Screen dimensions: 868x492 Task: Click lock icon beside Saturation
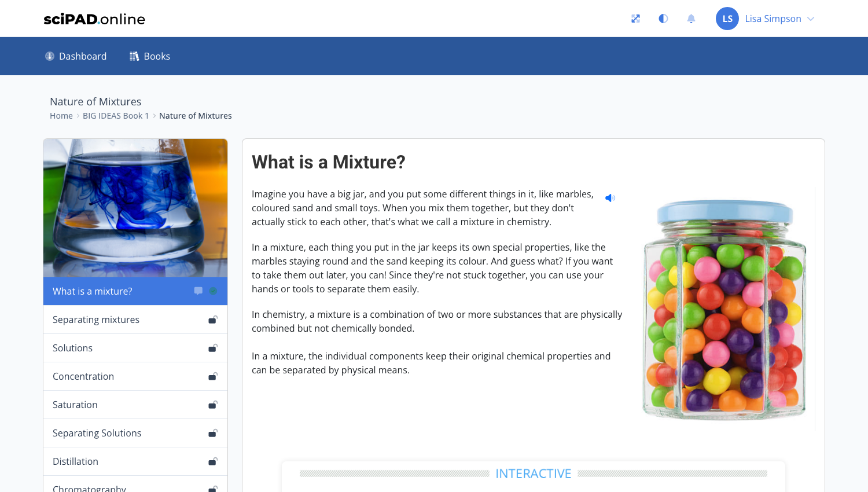[x=213, y=405]
